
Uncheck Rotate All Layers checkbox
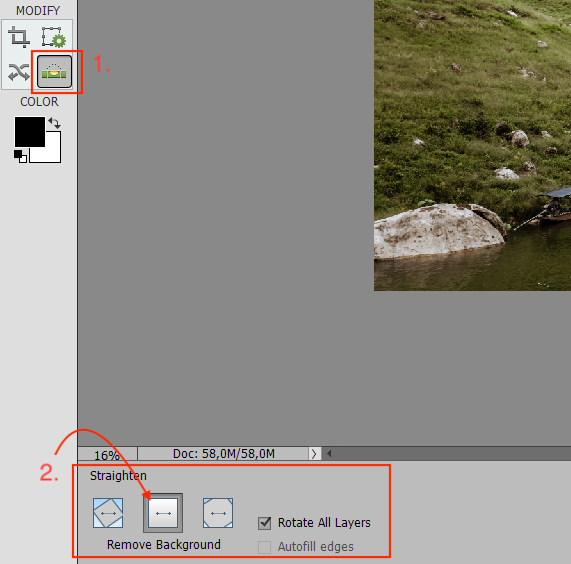(x=265, y=523)
